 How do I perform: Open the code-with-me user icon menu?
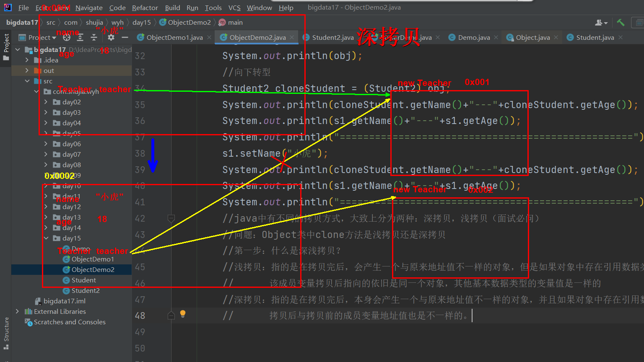601,23
